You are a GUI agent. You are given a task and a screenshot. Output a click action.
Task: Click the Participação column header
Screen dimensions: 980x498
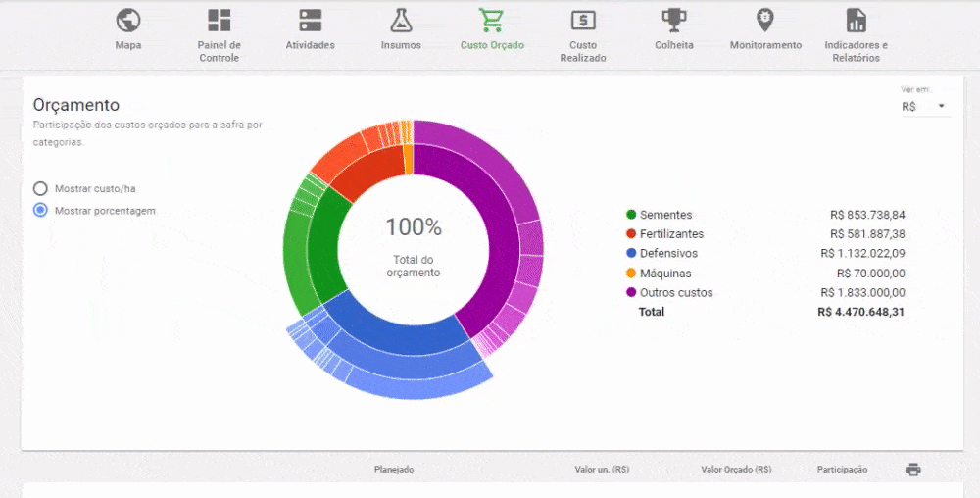coord(842,470)
